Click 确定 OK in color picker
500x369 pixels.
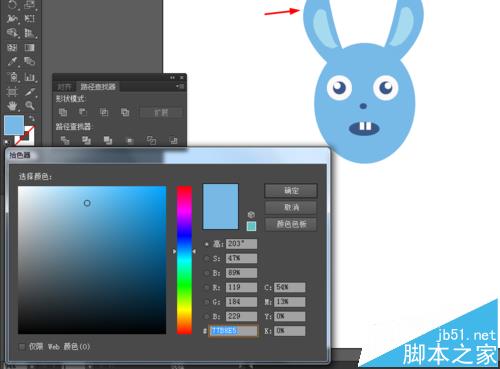tap(291, 191)
